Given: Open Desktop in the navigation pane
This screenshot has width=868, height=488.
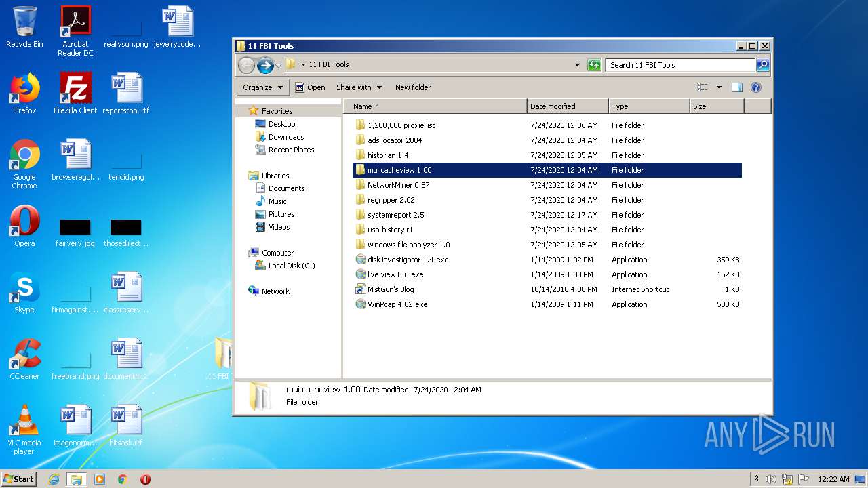Looking at the screenshot, I should (281, 124).
